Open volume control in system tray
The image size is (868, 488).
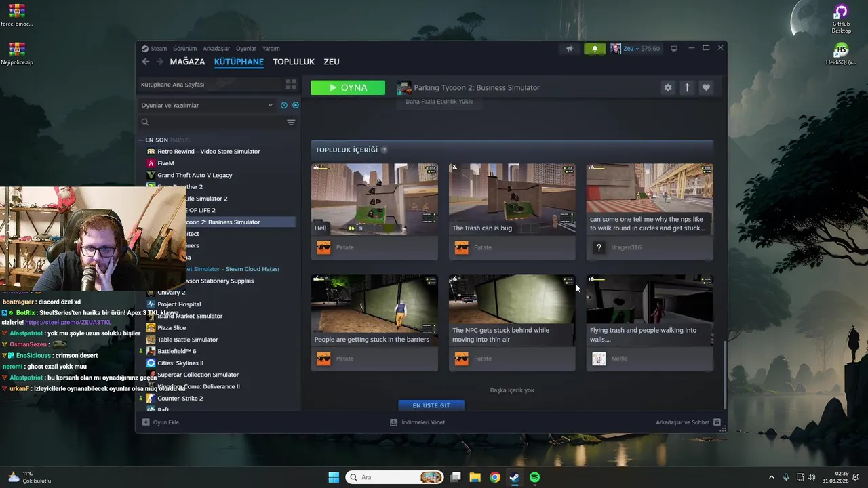point(813,477)
